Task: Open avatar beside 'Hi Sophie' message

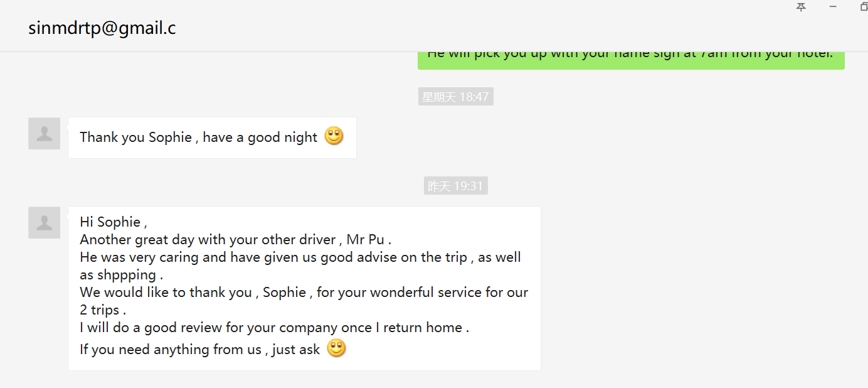Action: pos(44,222)
